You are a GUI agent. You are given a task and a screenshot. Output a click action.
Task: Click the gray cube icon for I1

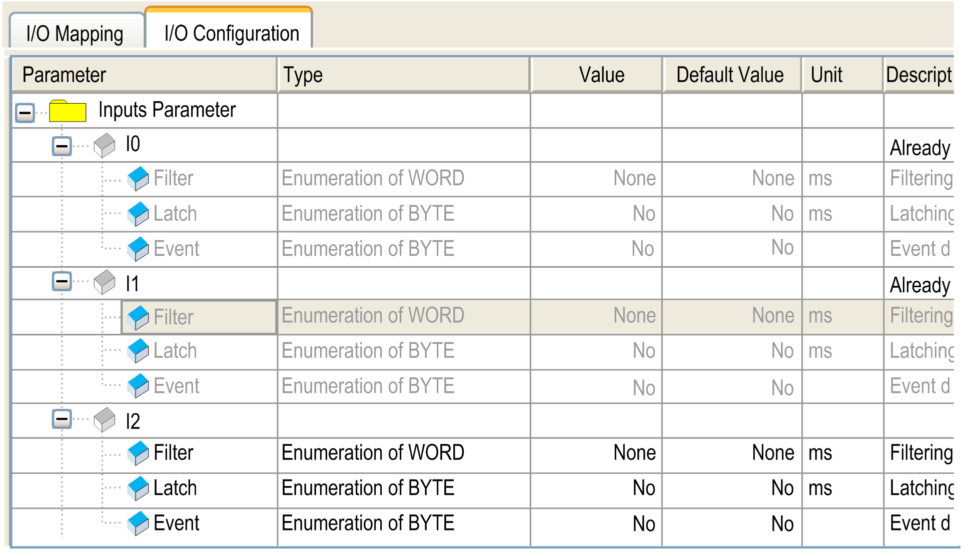pos(105,282)
